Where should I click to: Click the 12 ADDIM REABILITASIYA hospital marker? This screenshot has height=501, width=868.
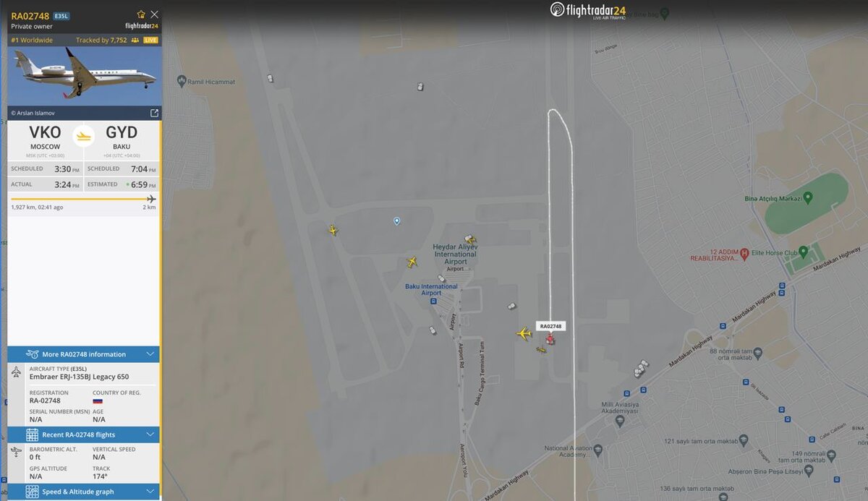point(744,254)
